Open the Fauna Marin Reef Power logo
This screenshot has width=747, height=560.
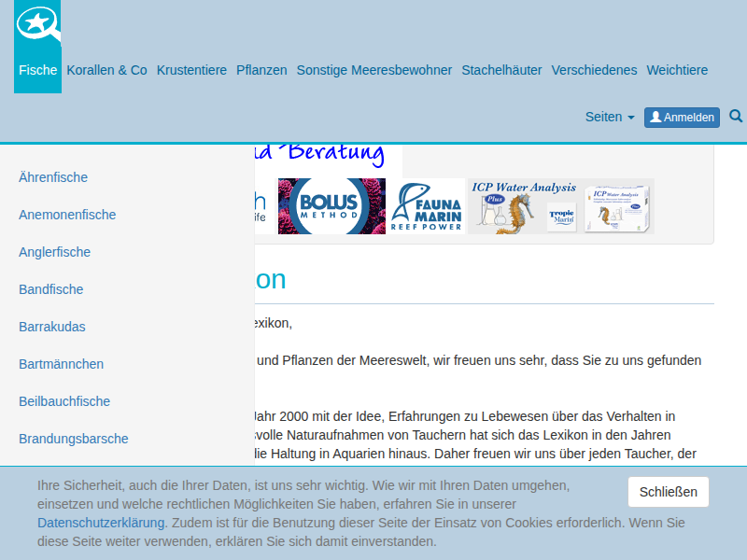click(427, 206)
